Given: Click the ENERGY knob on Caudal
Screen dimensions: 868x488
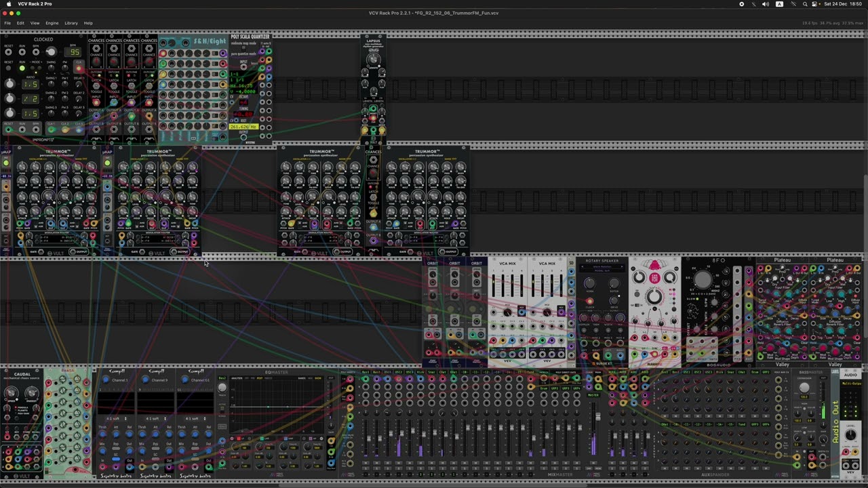Looking at the screenshot, I should (31, 392).
